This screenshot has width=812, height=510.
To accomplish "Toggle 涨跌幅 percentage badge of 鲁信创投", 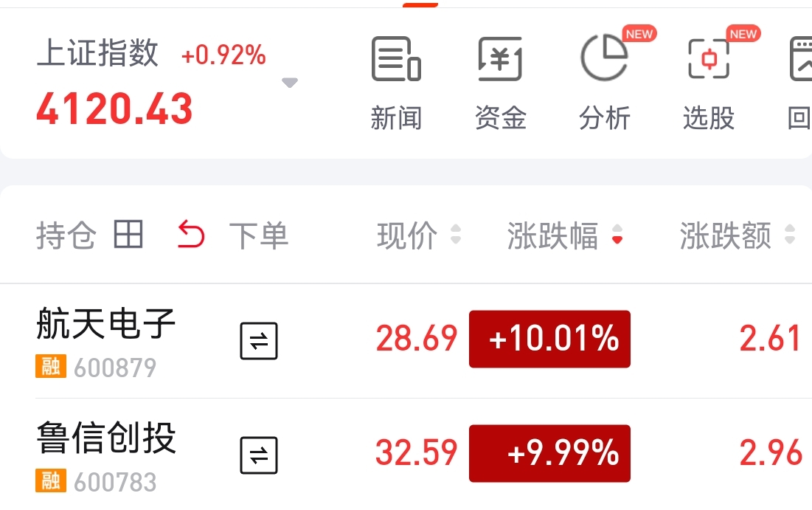I will [549, 453].
